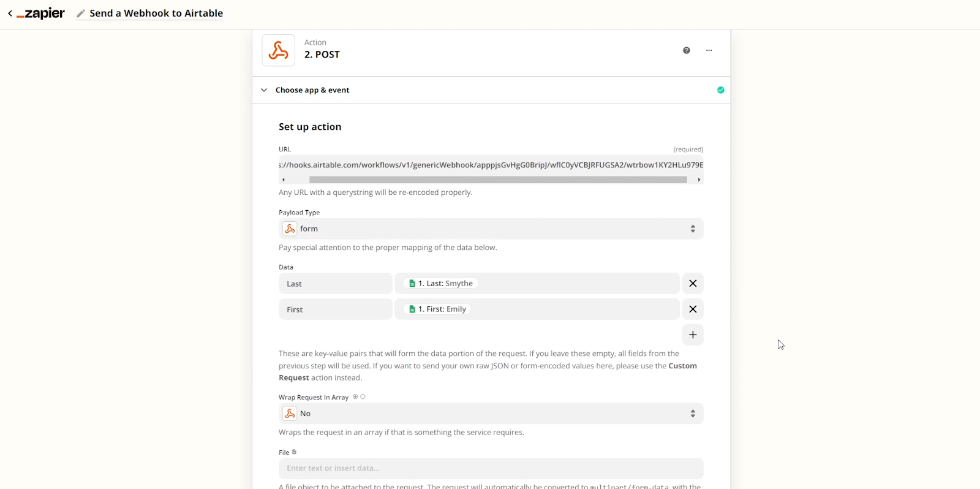Click the Google Sheets icon in Last pill
This screenshot has height=489, width=980.
tap(412, 284)
